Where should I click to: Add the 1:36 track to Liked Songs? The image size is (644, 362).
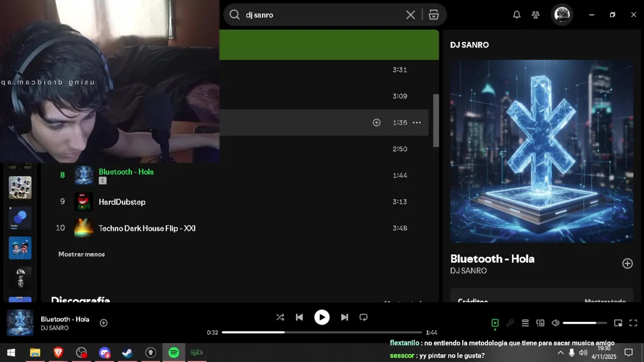click(x=376, y=123)
